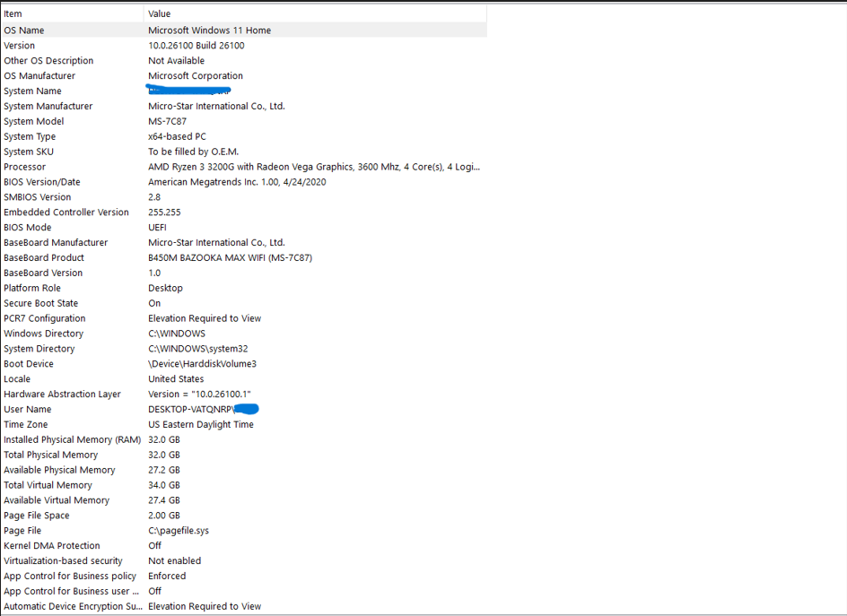Screen dimensions: 847x616
Task: Click the American Megatrends Inc. BIOS value
Action: click(237, 181)
